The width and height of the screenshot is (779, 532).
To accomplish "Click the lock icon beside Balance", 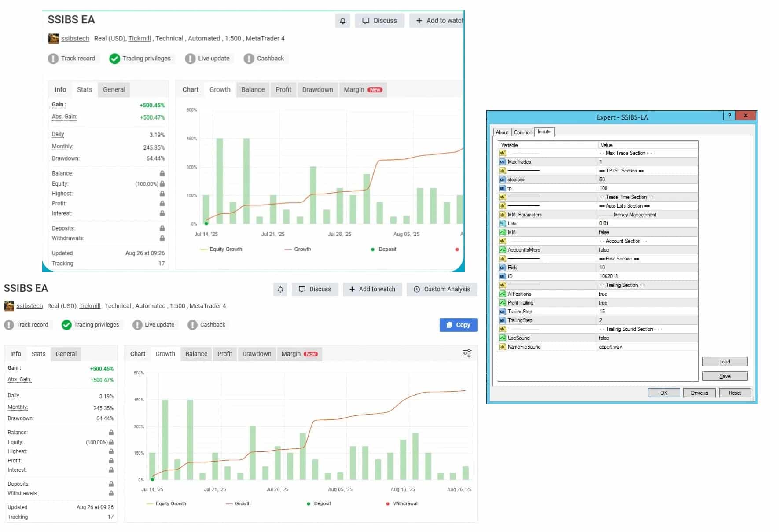I will tap(111, 433).
